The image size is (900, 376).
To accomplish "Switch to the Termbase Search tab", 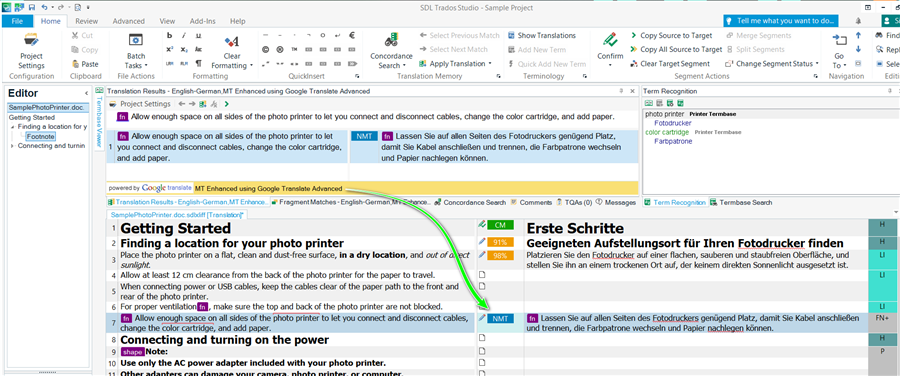I will tap(741, 202).
